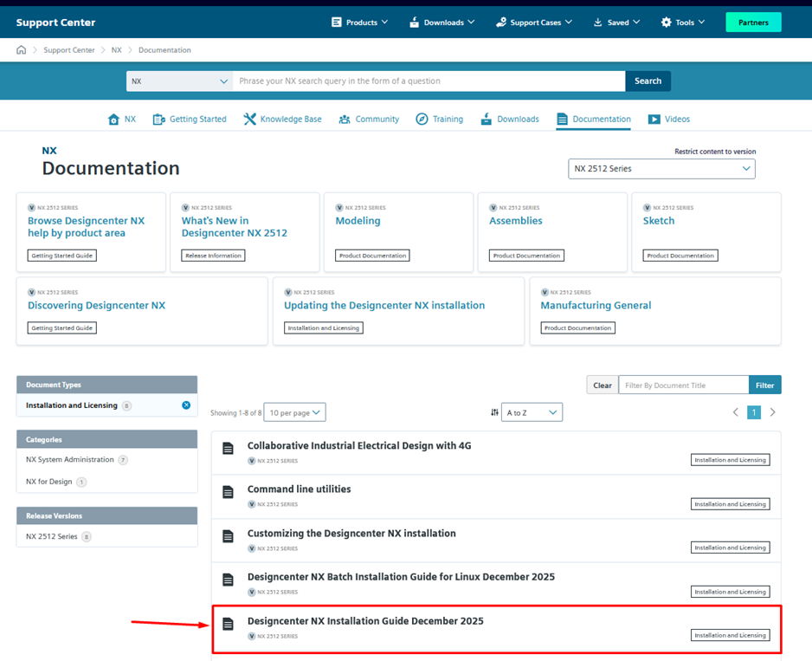
Task: Click document icon beside Designcenter NX Installation Guide
Action: point(229,624)
